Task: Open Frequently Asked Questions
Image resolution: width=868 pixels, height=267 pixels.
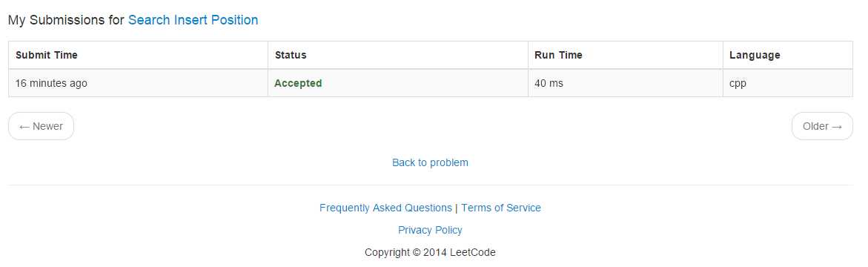Action: 386,208
